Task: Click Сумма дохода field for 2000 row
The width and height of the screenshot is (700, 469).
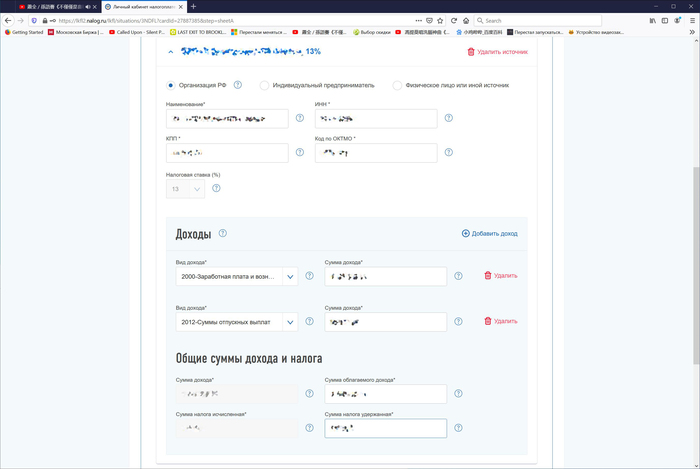Action: pos(386,277)
